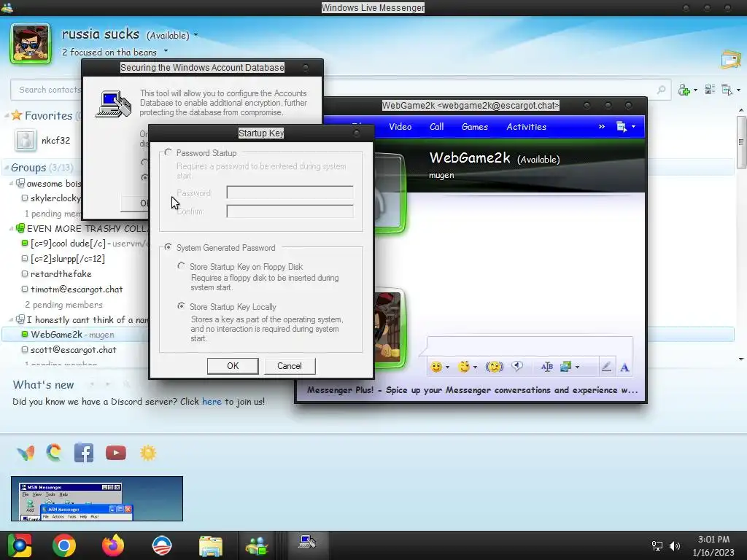Click the Bing-style C icon in bottom bar
The height and width of the screenshot is (560, 747).
(54, 452)
